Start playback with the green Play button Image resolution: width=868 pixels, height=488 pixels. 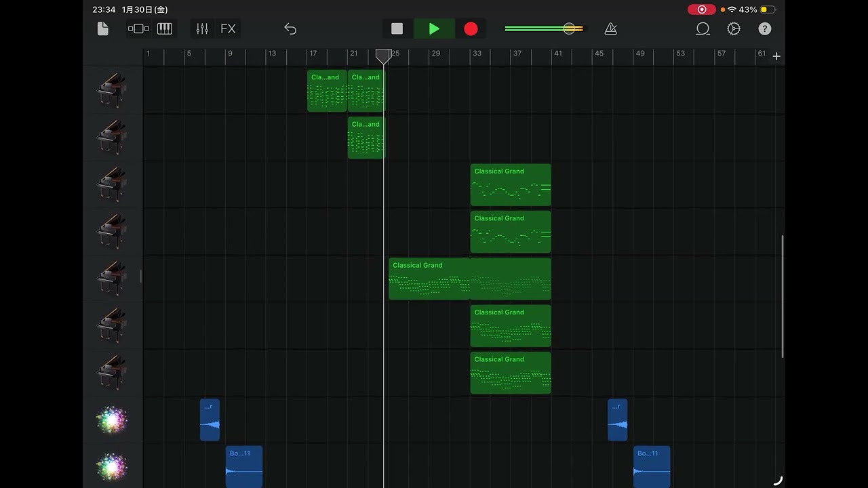point(434,28)
